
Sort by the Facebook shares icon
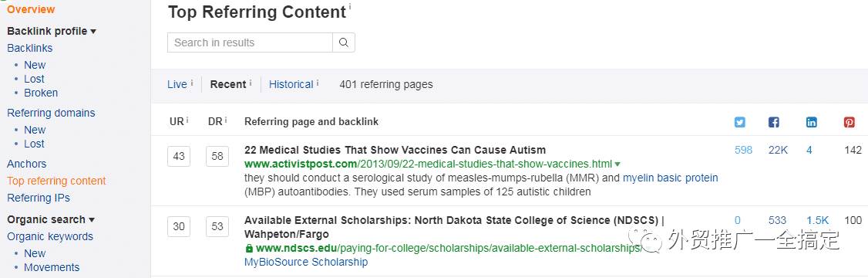(x=774, y=122)
